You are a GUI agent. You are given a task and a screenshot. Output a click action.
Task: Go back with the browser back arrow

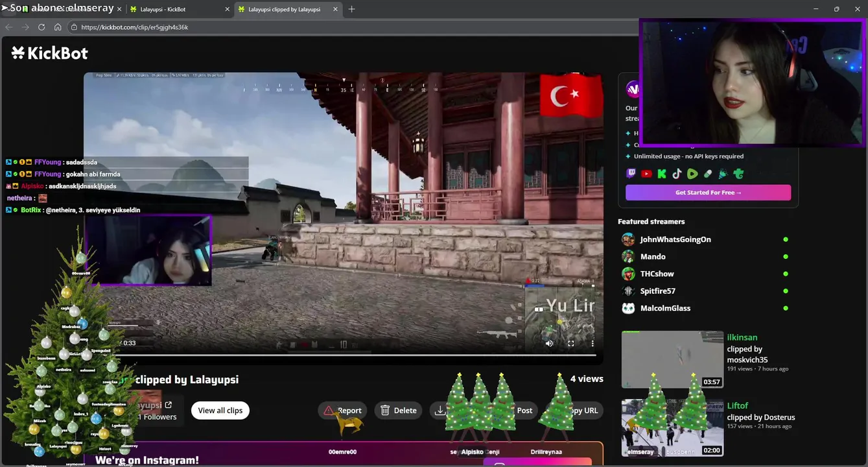(x=9, y=27)
